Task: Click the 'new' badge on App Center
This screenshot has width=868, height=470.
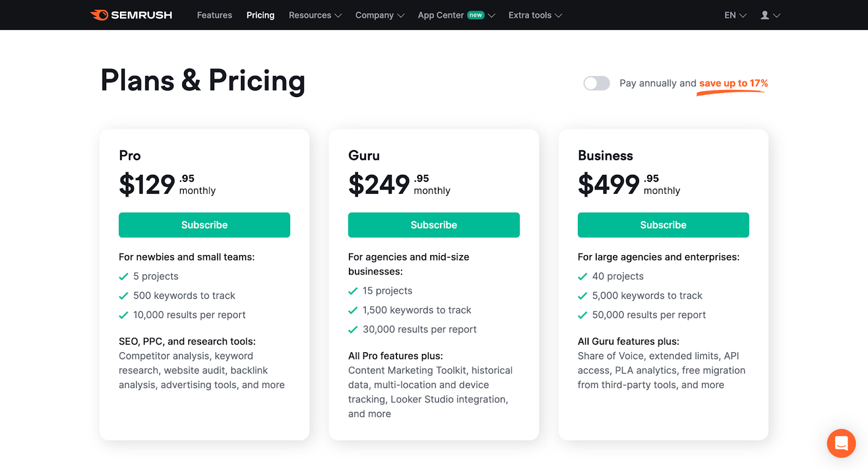Action: [x=476, y=15]
